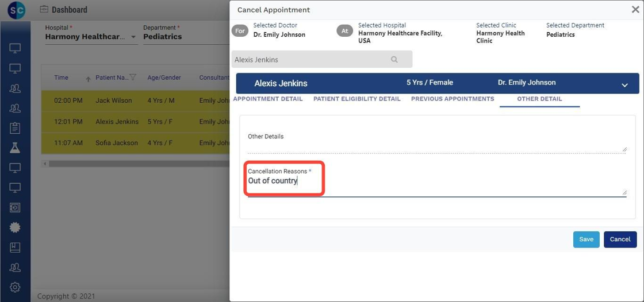
Task: Close the Cancel Appointment dialog with X
Action: 635,9
